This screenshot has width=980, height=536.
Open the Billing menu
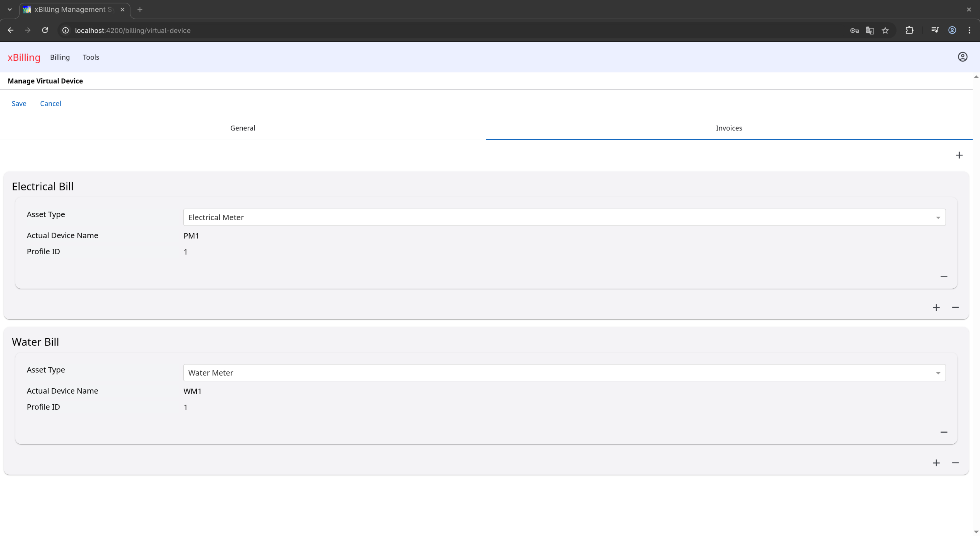click(60, 57)
